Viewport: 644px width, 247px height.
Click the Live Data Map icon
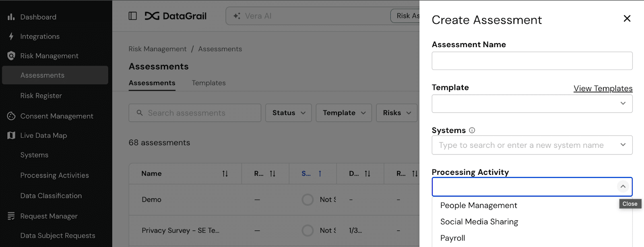pos(11,135)
